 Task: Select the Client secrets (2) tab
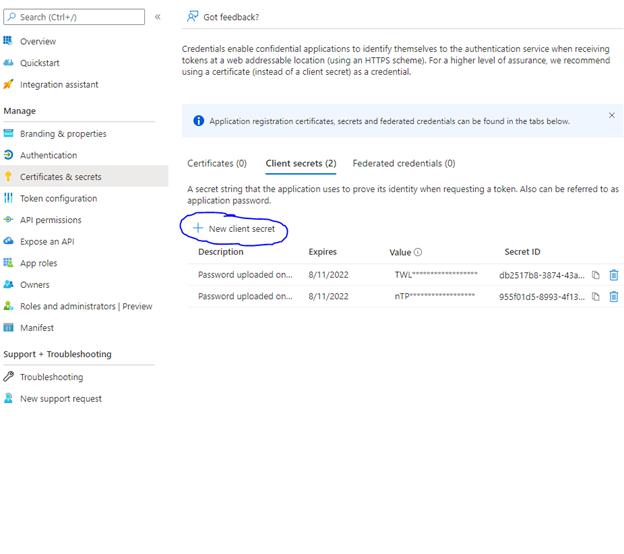pyautogui.click(x=300, y=163)
